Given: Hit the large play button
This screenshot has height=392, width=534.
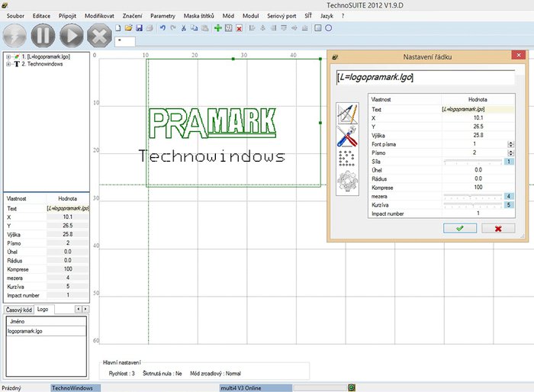Looking at the screenshot, I should click(71, 35).
